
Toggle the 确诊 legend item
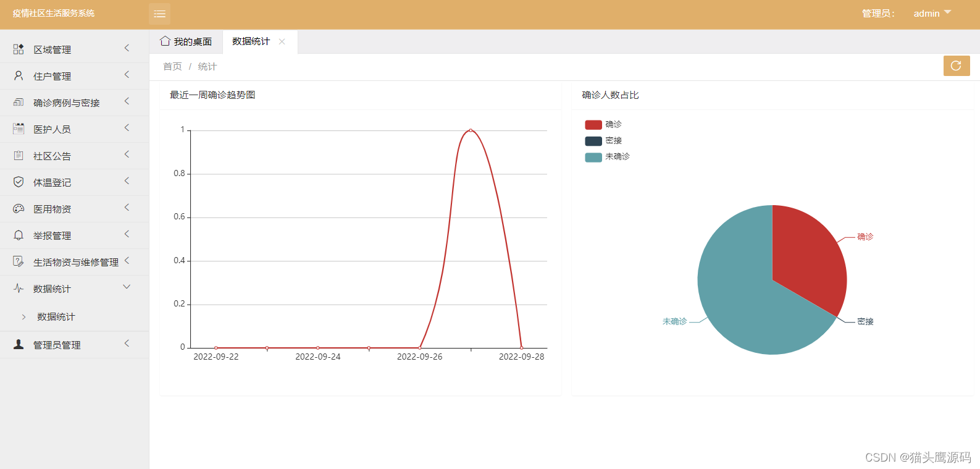pos(603,124)
